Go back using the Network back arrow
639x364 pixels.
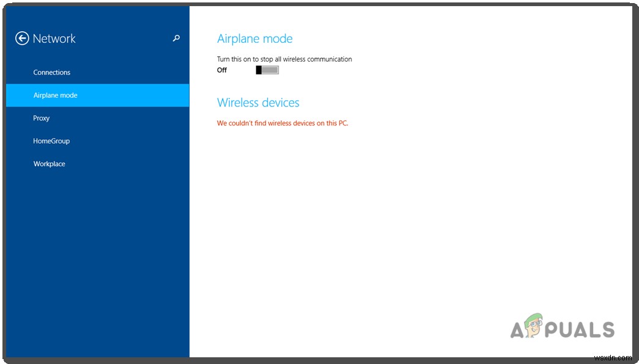tap(22, 38)
